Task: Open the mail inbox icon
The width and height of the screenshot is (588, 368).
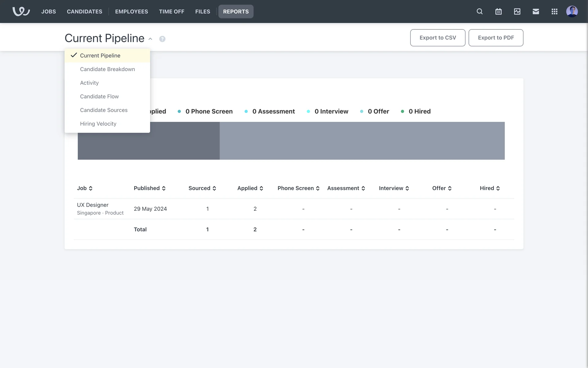Action: click(x=536, y=11)
